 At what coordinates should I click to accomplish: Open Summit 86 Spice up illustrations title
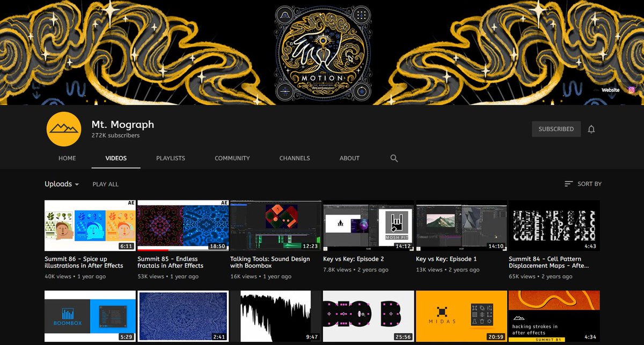(84, 262)
